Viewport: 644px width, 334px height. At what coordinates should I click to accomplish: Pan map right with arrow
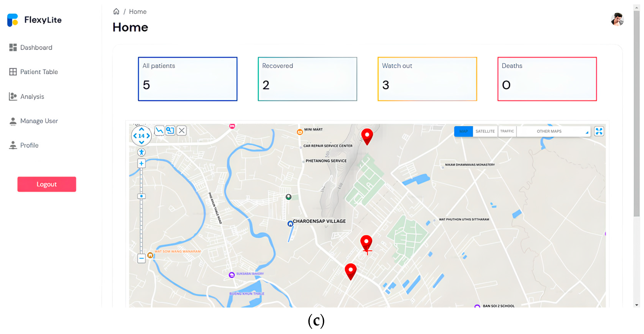(x=148, y=136)
